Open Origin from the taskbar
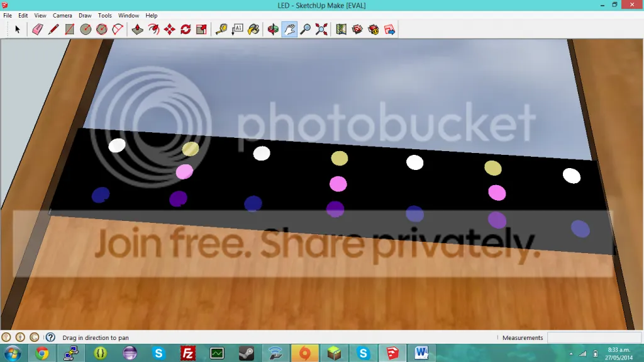 tap(305, 353)
